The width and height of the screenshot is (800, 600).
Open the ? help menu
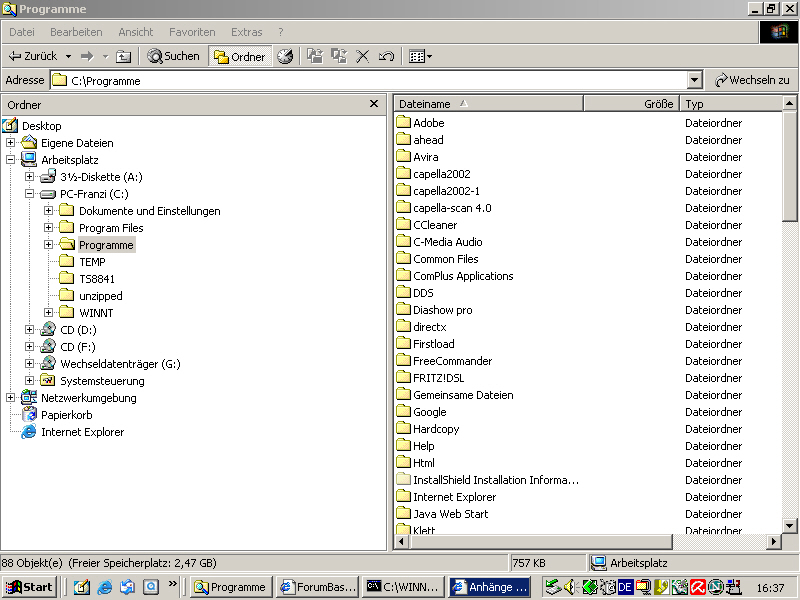click(x=281, y=32)
